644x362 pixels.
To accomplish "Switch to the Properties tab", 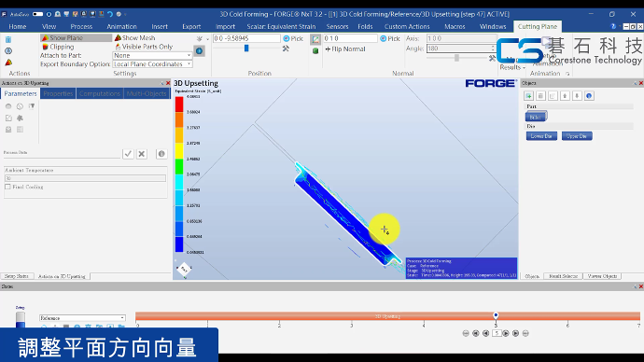I will [x=58, y=93].
